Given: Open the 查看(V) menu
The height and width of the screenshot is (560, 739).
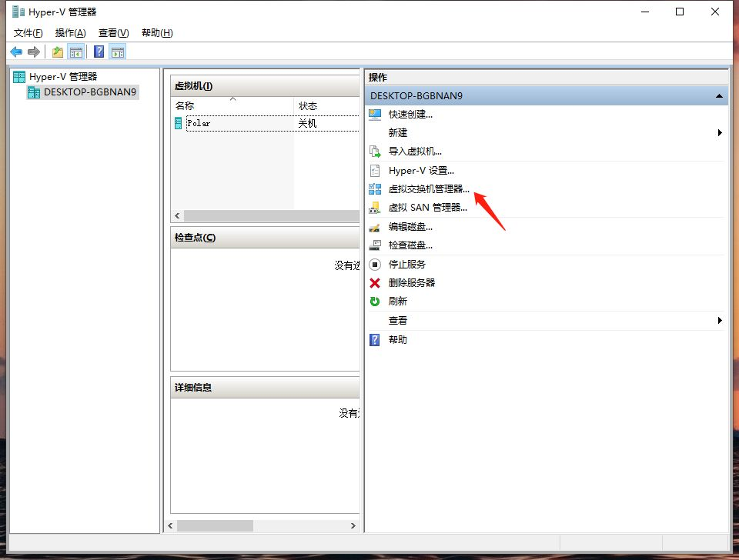Looking at the screenshot, I should click(x=114, y=33).
